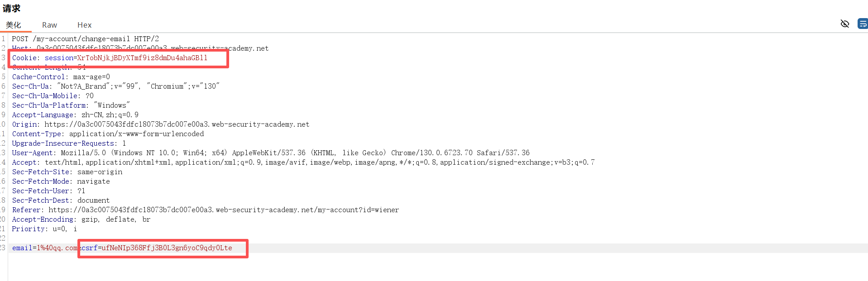Click the User-Agent header line
The height and width of the screenshot is (281, 868).
click(x=270, y=153)
